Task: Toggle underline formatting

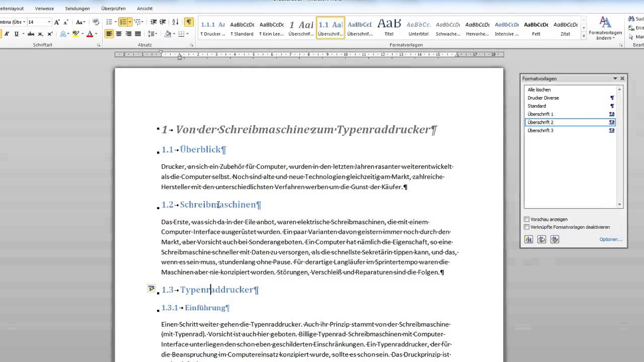Action: pyautogui.click(x=17, y=34)
